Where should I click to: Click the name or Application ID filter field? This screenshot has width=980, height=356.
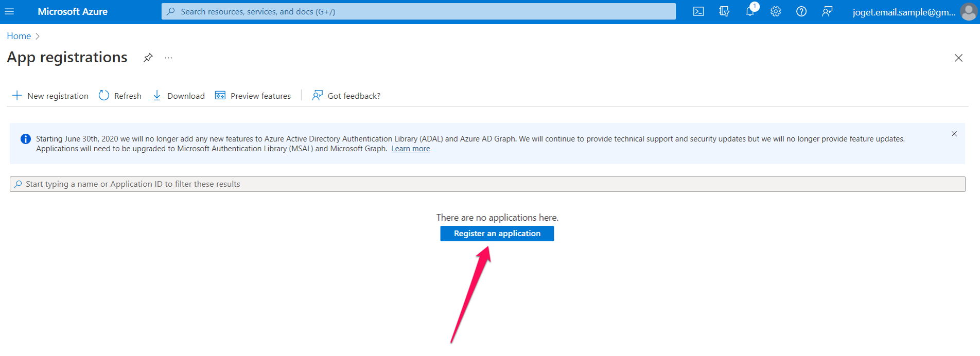click(487, 184)
